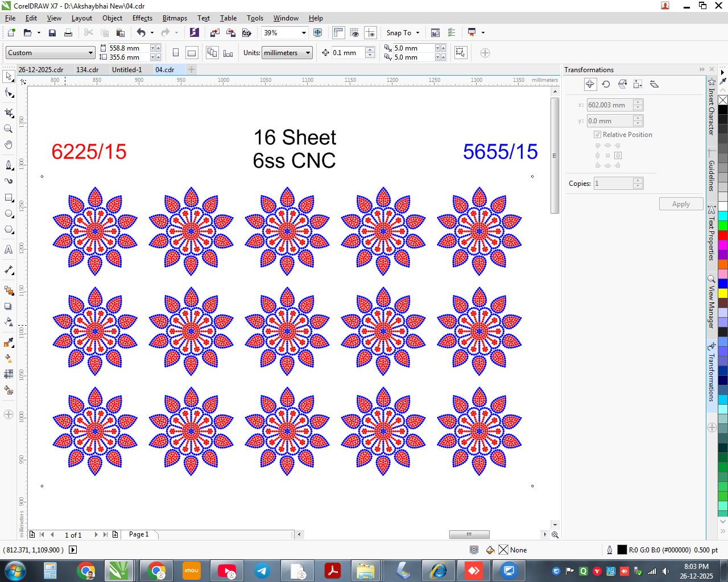The height and width of the screenshot is (582, 728).
Task: Open the Skew transformation icon
Action: click(x=654, y=84)
